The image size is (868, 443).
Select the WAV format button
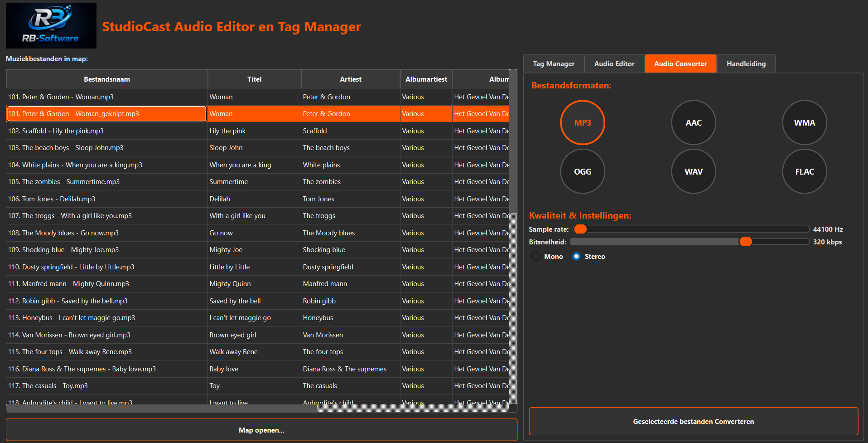(694, 171)
